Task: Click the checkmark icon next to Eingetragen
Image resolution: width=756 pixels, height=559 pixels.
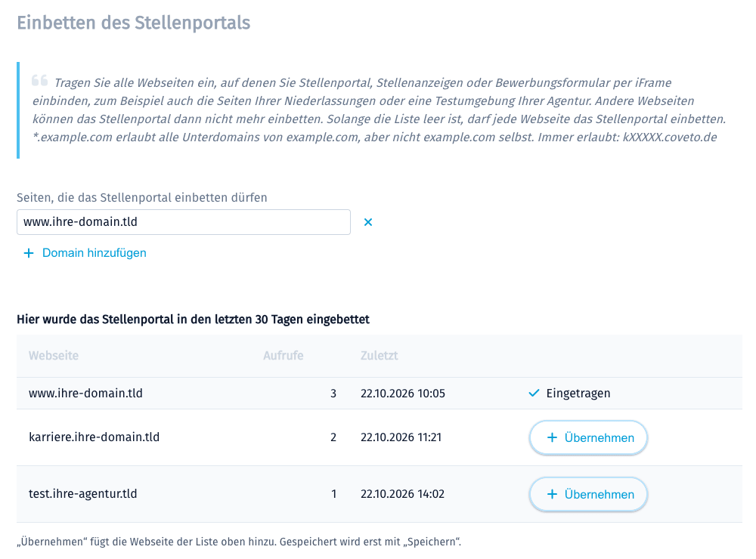Action: point(534,394)
